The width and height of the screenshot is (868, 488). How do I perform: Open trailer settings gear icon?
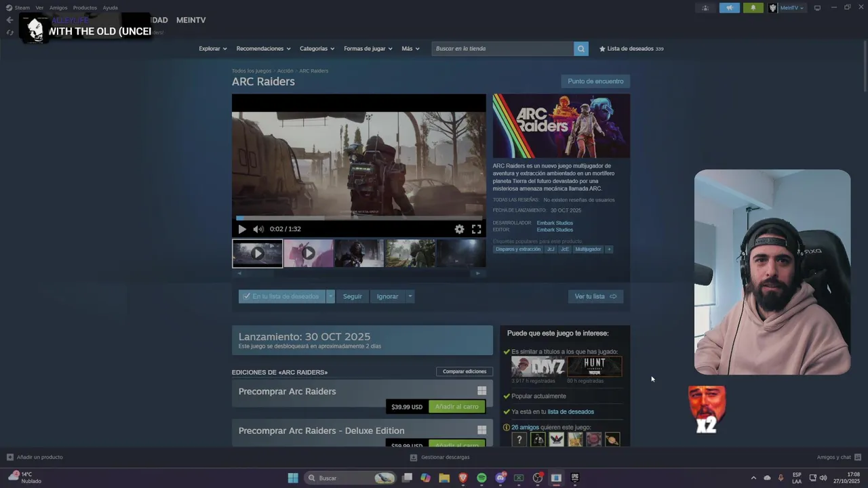[x=460, y=229]
